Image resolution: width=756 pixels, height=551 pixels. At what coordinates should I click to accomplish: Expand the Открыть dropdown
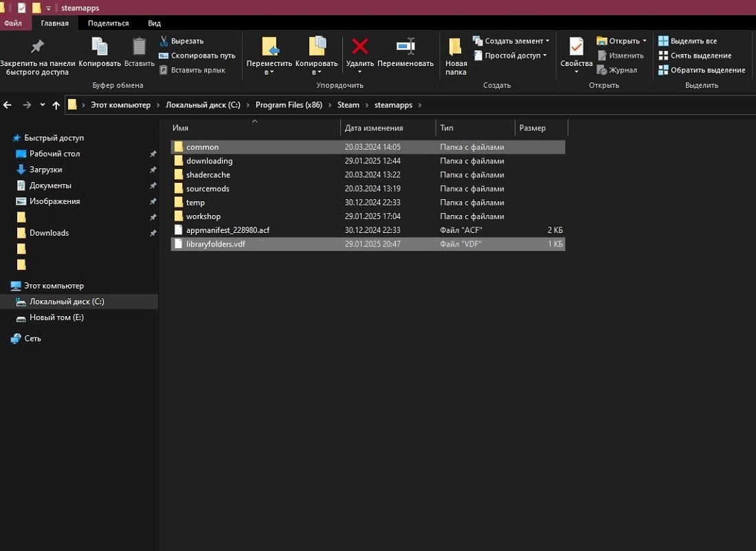[x=645, y=41]
